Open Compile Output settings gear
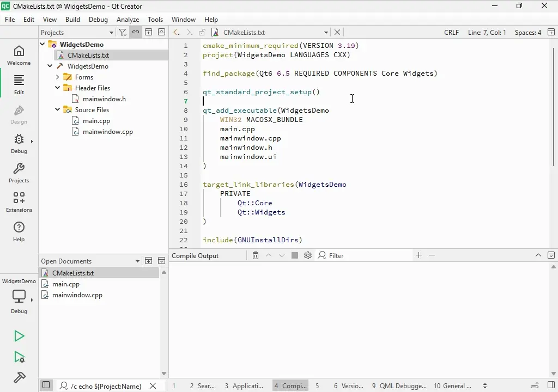Screen dimensions: 558x392 (308, 255)
